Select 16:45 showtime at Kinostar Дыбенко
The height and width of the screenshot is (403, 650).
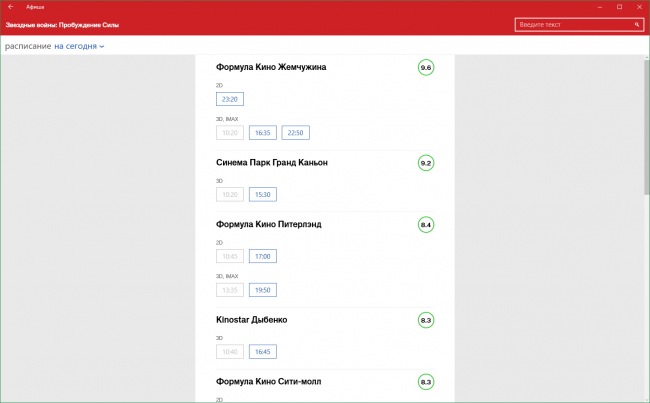262,352
